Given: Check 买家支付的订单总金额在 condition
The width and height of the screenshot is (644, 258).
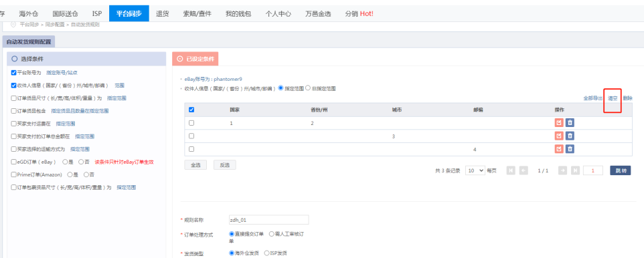Looking at the screenshot, I should click(13, 136).
